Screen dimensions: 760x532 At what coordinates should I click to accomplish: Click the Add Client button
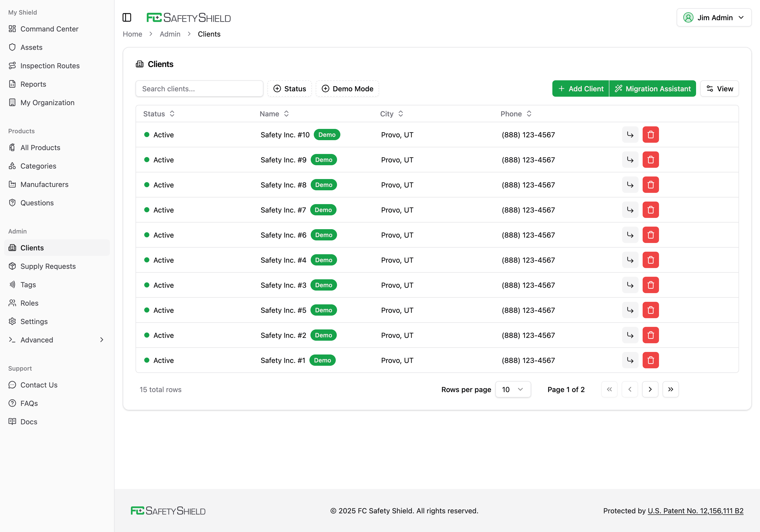coord(580,88)
